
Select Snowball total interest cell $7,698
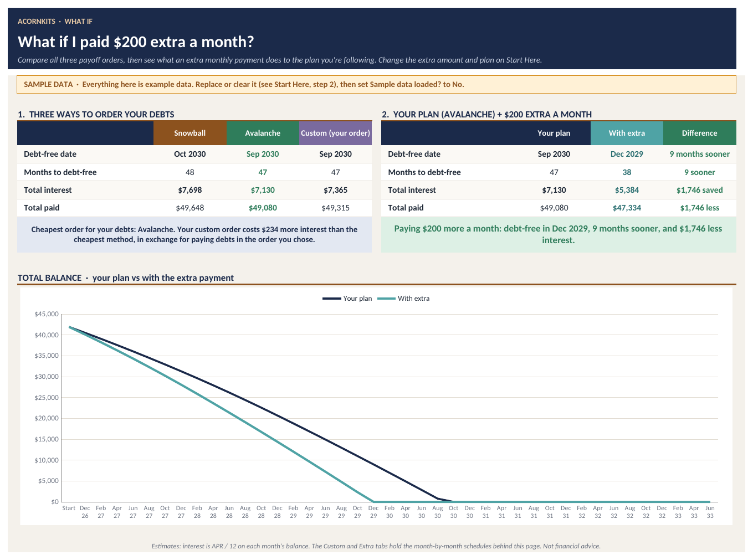point(190,190)
